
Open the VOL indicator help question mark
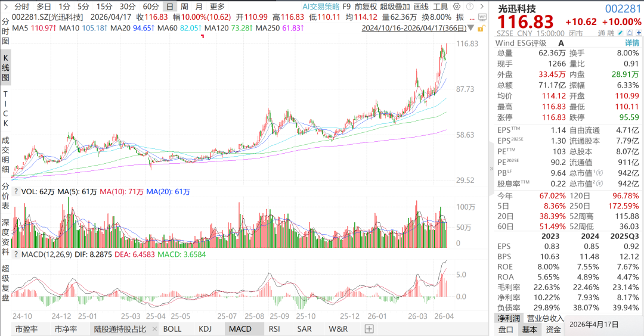tap(16, 192)
